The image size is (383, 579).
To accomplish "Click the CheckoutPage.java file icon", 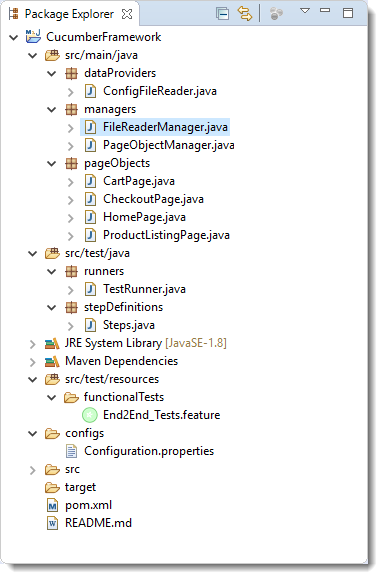I will 90,199.
